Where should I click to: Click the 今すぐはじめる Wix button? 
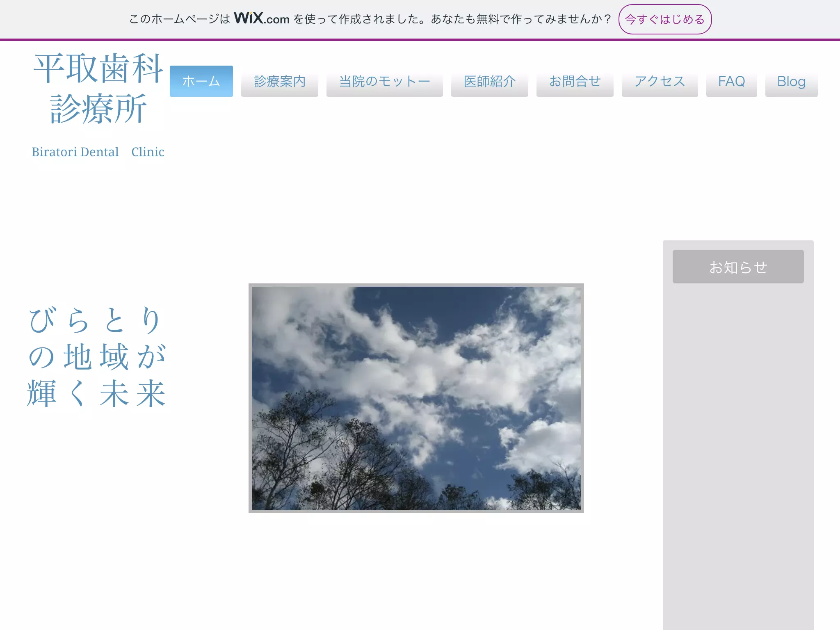tap(665, 19)
